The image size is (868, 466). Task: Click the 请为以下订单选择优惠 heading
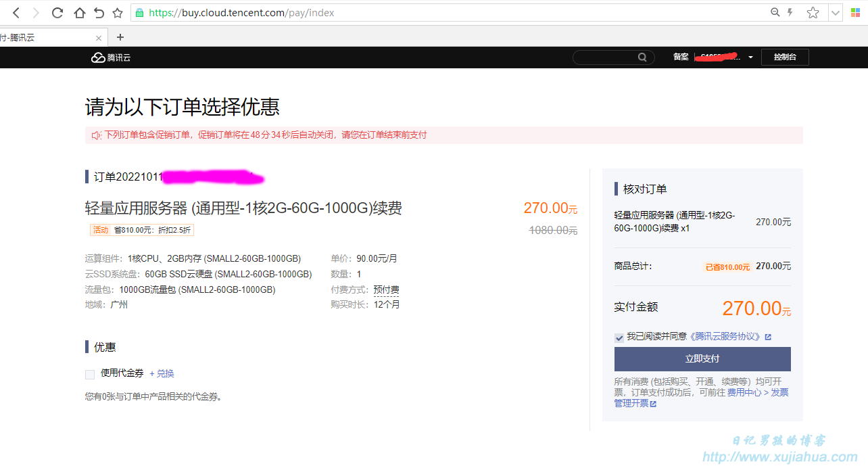click(x=183, y=107)
